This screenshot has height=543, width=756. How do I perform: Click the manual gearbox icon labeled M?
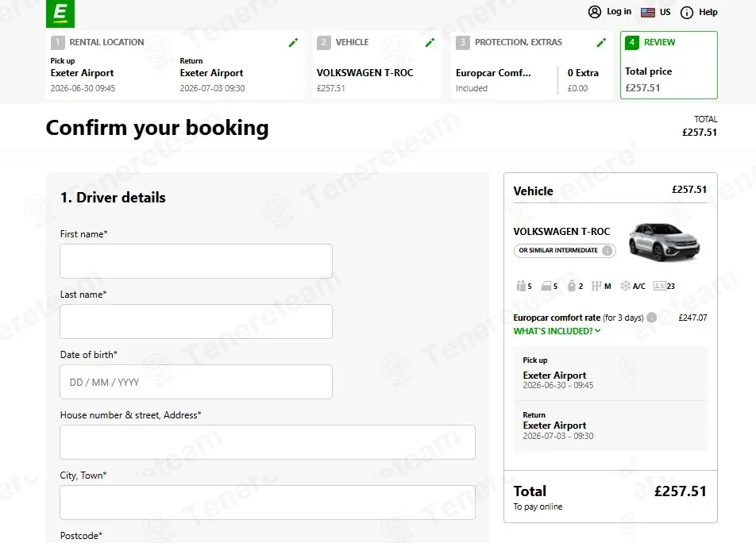[x=596, y=287]
